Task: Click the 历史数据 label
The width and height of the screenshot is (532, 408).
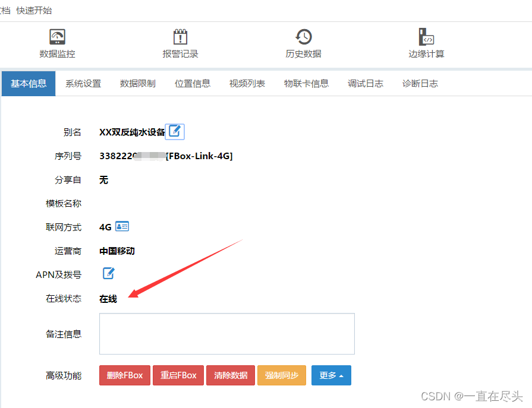Action: 303,54
